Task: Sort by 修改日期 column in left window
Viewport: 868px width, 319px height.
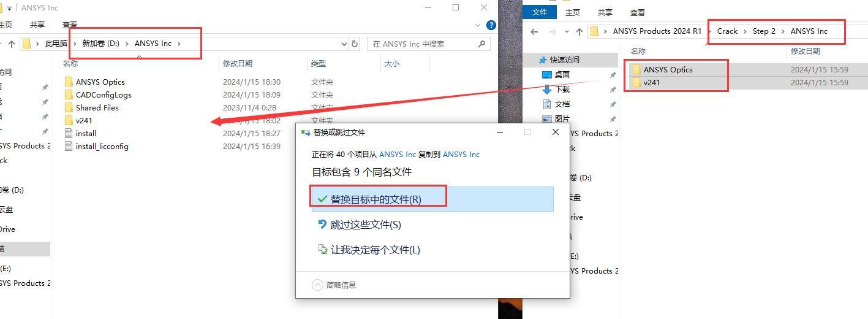Action: coord(238,63)
